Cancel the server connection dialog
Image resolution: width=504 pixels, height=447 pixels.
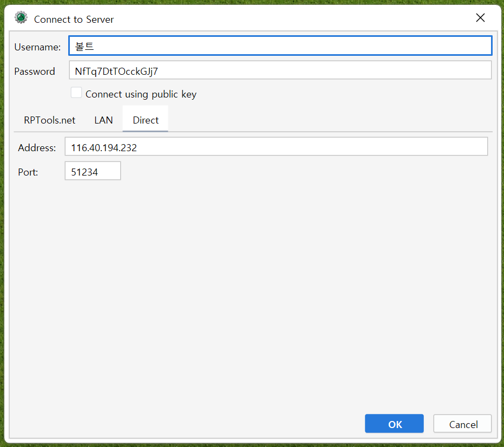(x=462, y=424)
